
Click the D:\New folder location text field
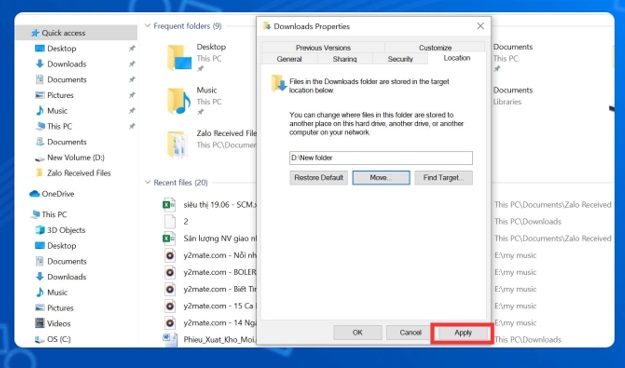point(381,158)
